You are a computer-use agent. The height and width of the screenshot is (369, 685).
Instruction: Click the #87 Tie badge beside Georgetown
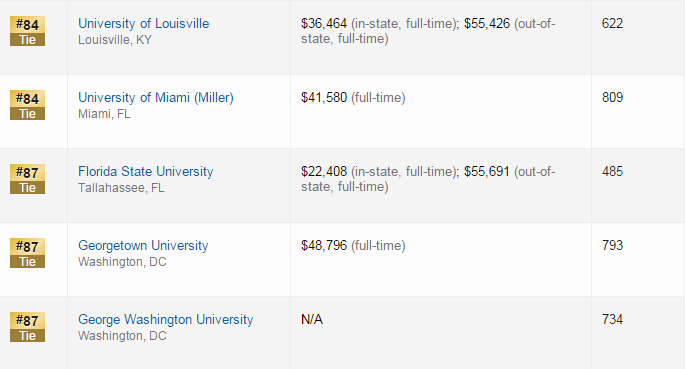[x=28, y=253]
